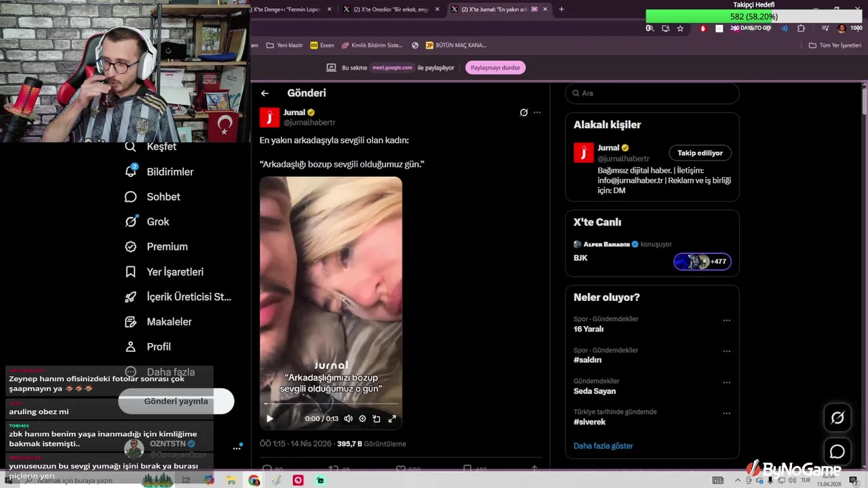Open the Seda Sayan trend
Viewport: 868px width, 488px height.
(595, 391)
